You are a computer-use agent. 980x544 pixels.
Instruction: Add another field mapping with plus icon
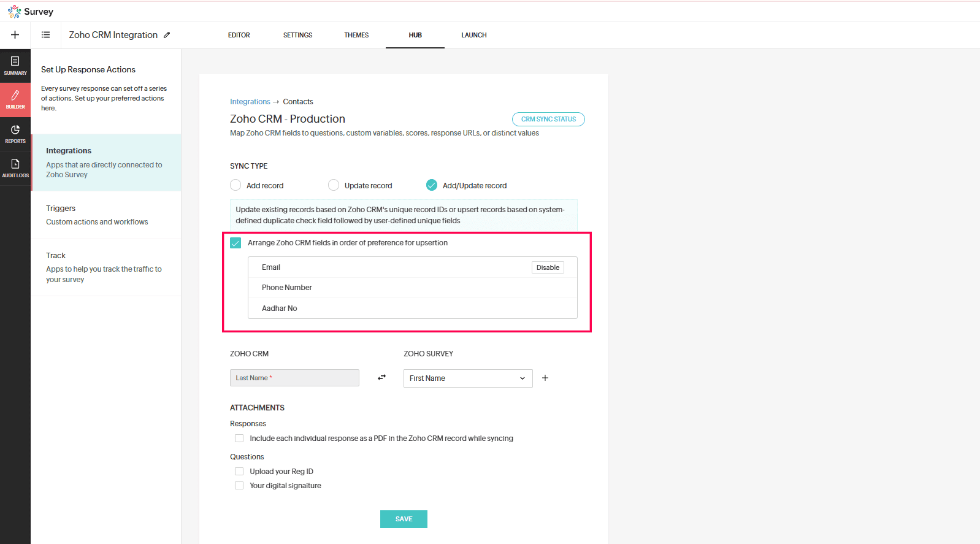pos(545,378)
